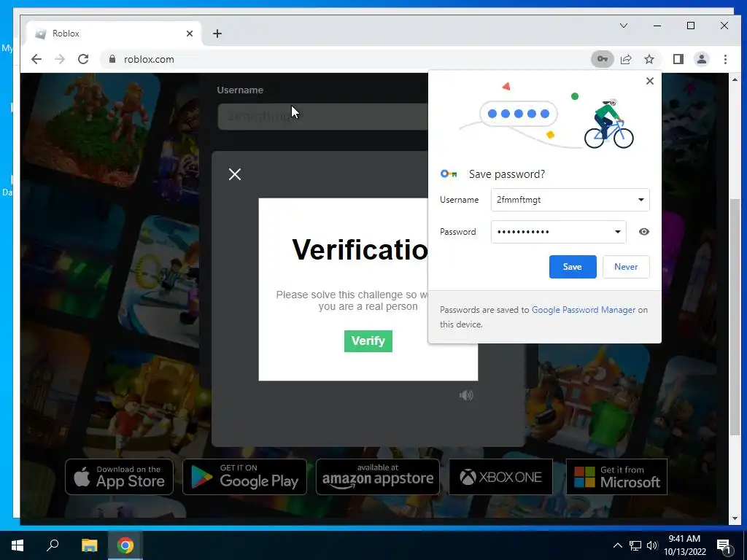Screen dimensions: 747x560
Task: Reload the Roblox page
Action: (83, 59)
